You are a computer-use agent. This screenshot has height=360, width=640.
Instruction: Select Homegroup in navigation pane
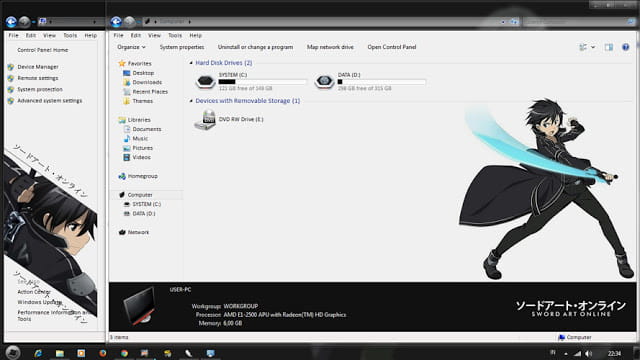tap(142, 176)
